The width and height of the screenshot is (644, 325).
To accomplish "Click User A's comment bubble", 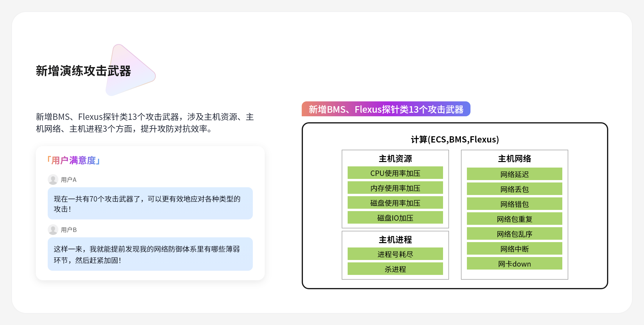I will 150,203.
